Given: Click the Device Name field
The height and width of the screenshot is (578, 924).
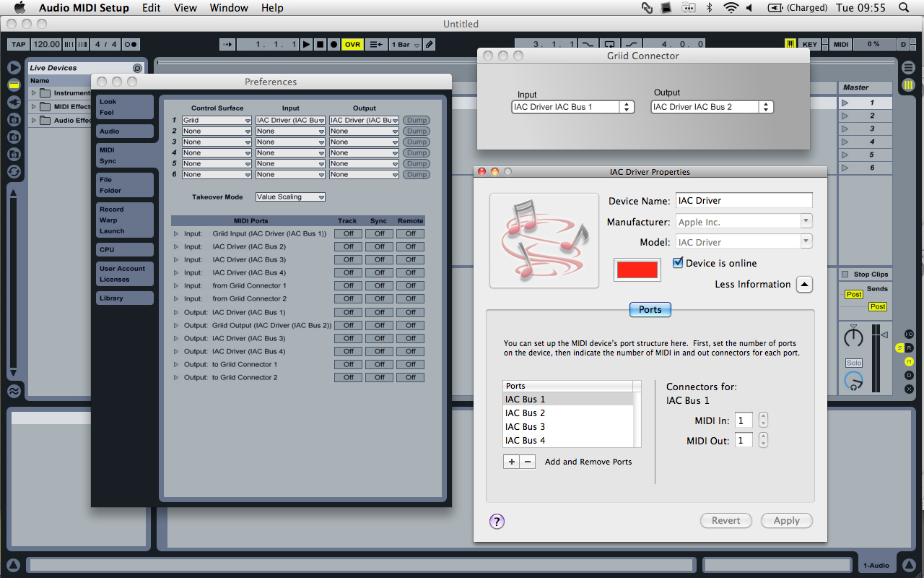Looking at the screenshot, I should click(x=744, y=201).
